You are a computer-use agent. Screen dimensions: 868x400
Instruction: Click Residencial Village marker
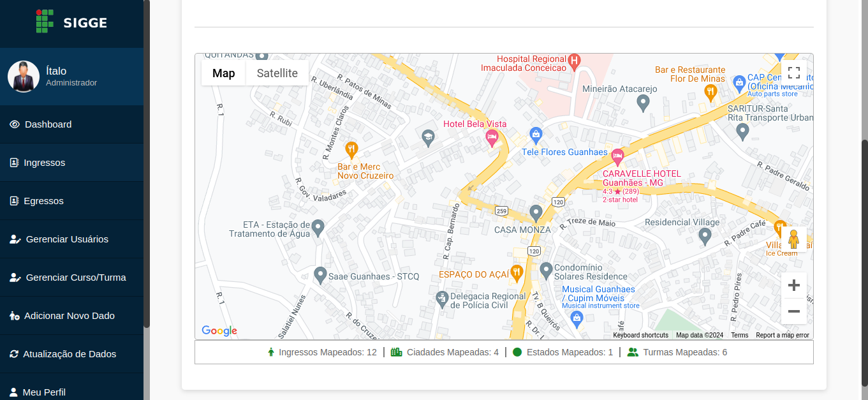click(x=705, y=237)
